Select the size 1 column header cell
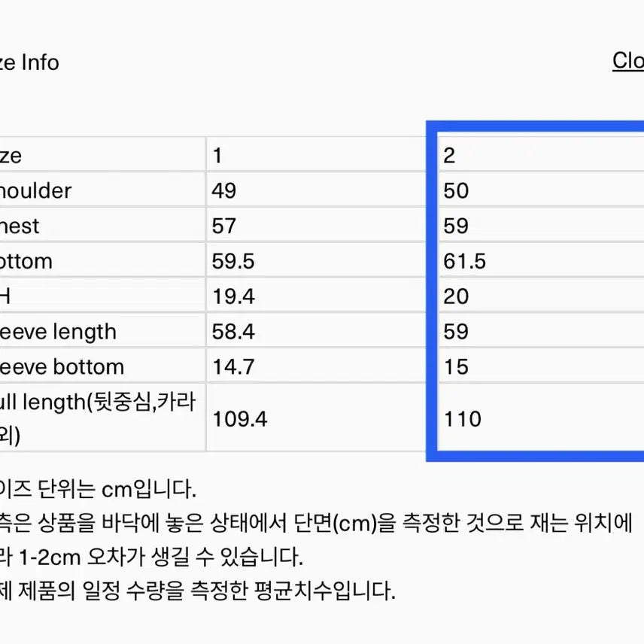 coord(217,156)
